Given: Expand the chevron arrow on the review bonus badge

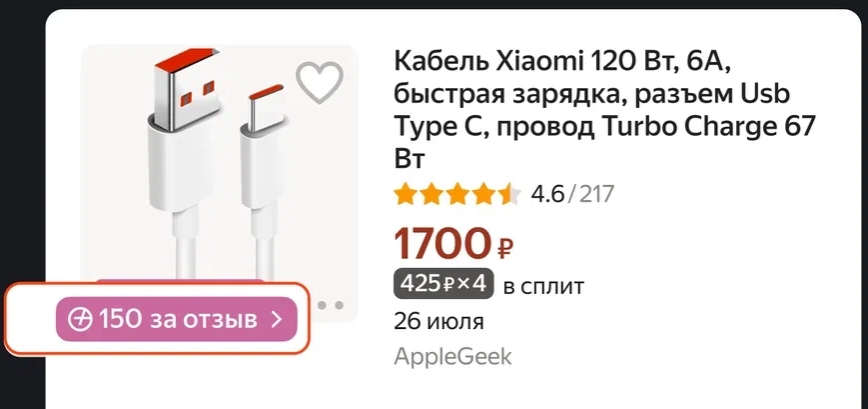Looking at the screenshot, I should [278, 319].
